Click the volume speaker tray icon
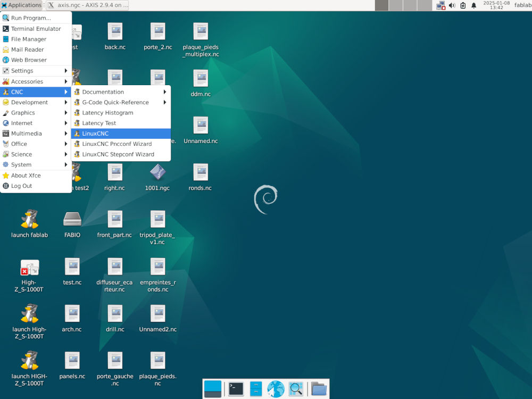Image resolution: width=532 pixels, height=399 pixels. tap(452, 5)
